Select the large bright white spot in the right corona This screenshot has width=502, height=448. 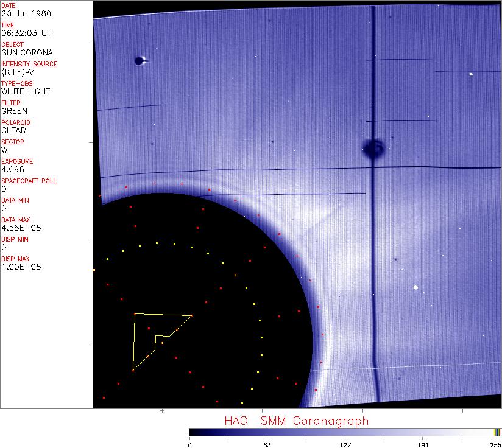pyautogui.click(x=415, y=287)
